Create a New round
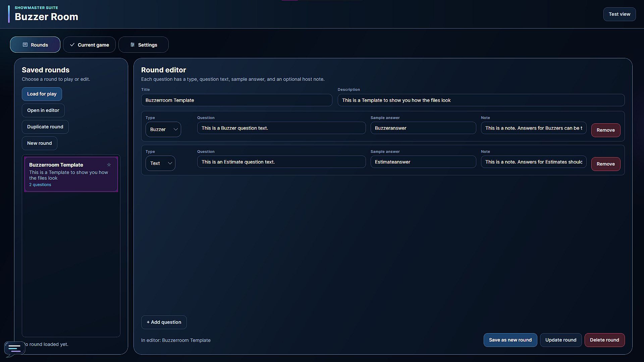Screen dimensions: 644x362 tap(40, 143)
